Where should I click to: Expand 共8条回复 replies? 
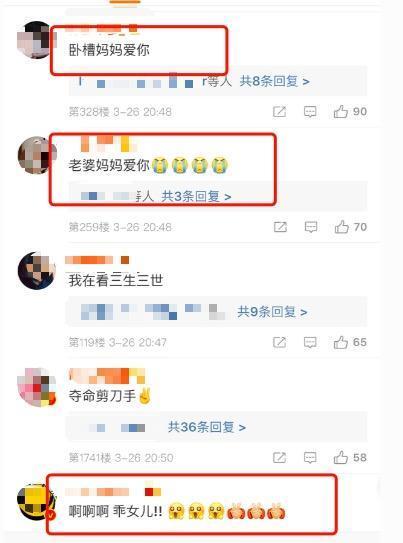(x=275, y=81)
